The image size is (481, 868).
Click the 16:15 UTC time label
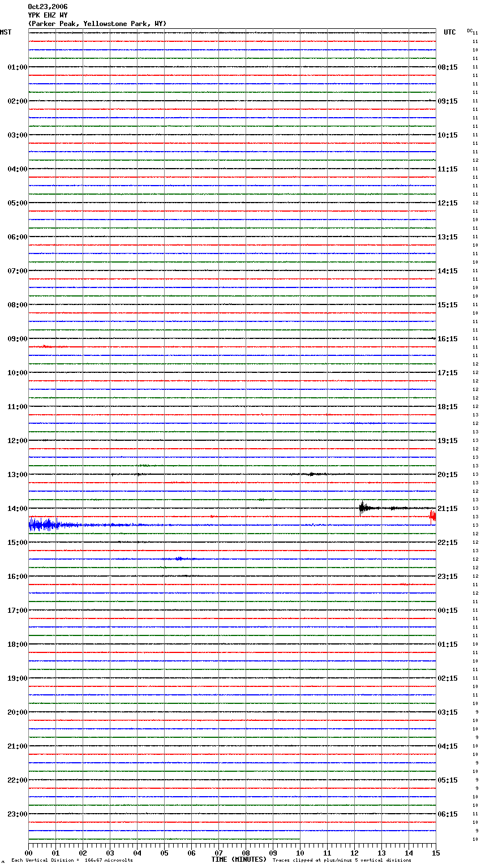coord(448,339)
